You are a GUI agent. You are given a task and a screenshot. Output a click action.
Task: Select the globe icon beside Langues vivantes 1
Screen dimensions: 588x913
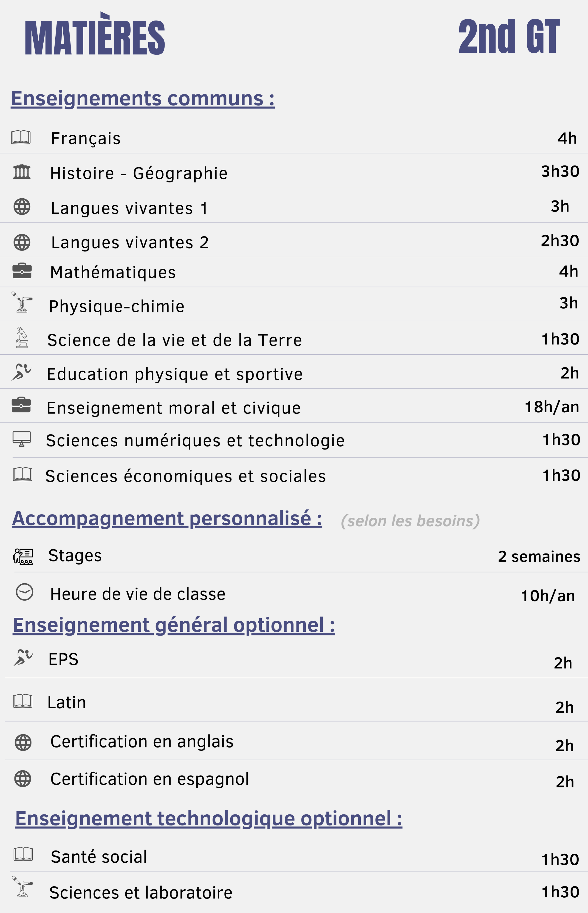pos(22,207)
